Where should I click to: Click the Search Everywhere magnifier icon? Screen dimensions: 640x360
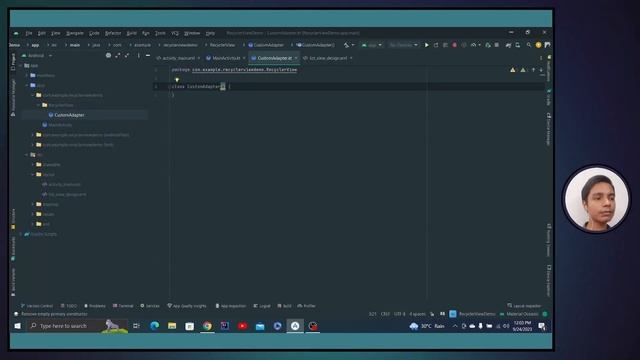tap(529, 45)
